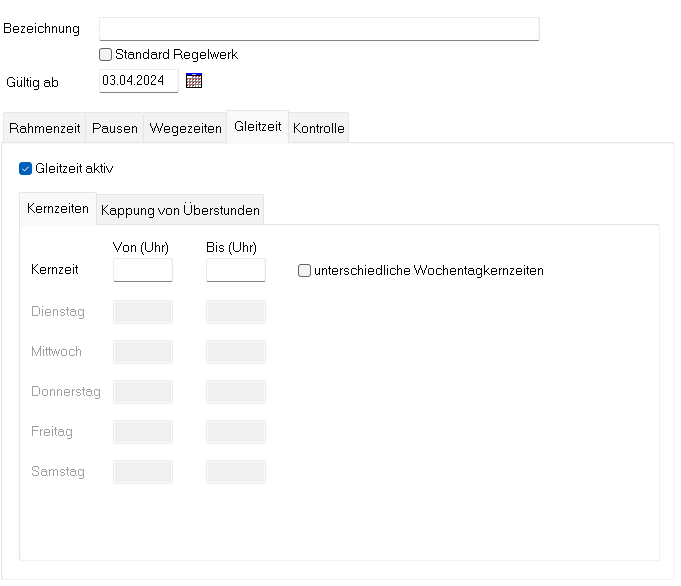The image size is (681, 586).
Task: Focus the Gültig ab date field
Action: click(x=138, y=81)
